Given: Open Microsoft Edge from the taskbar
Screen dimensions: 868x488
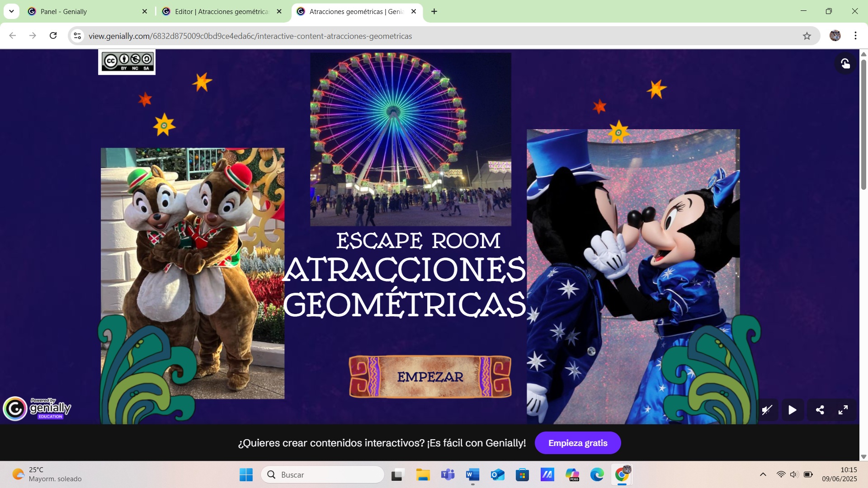Looking at the screenshot, I should (597, 474).
